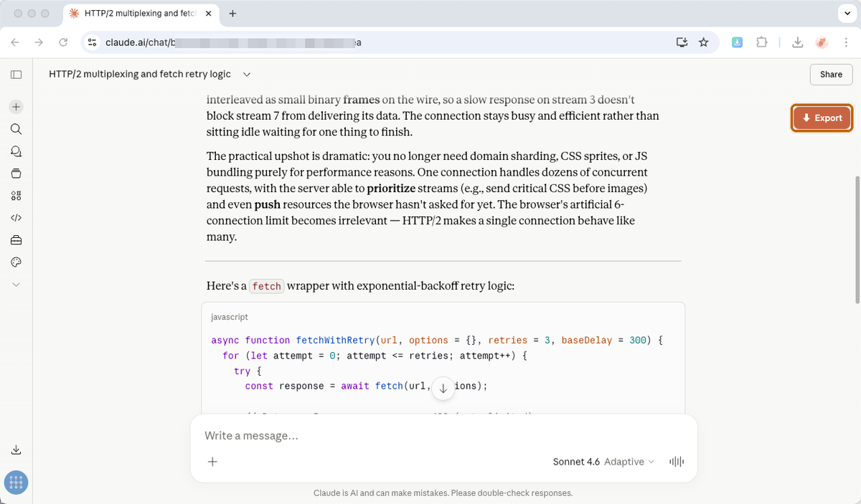
Task: Open Sonnet 4.6 Adaptive model selector
Action: pos(603,462)
